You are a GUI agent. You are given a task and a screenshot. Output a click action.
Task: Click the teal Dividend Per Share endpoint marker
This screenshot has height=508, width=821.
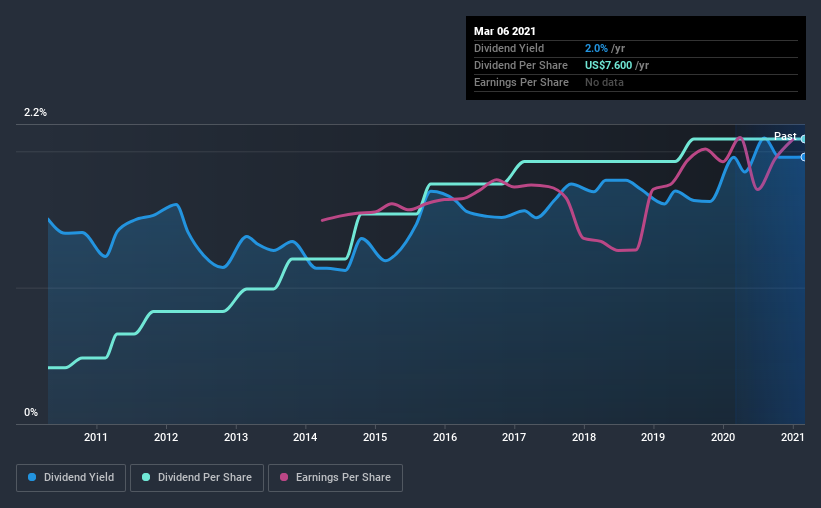(804, 139)
